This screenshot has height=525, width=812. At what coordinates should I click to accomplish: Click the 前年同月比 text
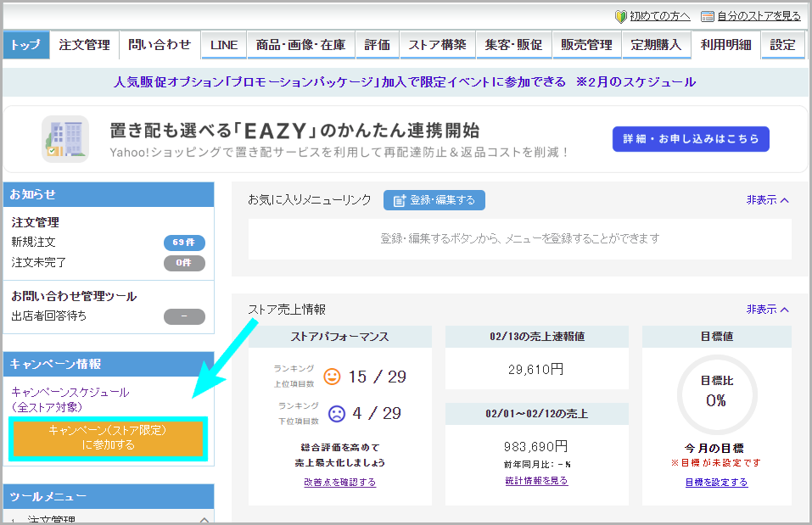click(537, 465)
